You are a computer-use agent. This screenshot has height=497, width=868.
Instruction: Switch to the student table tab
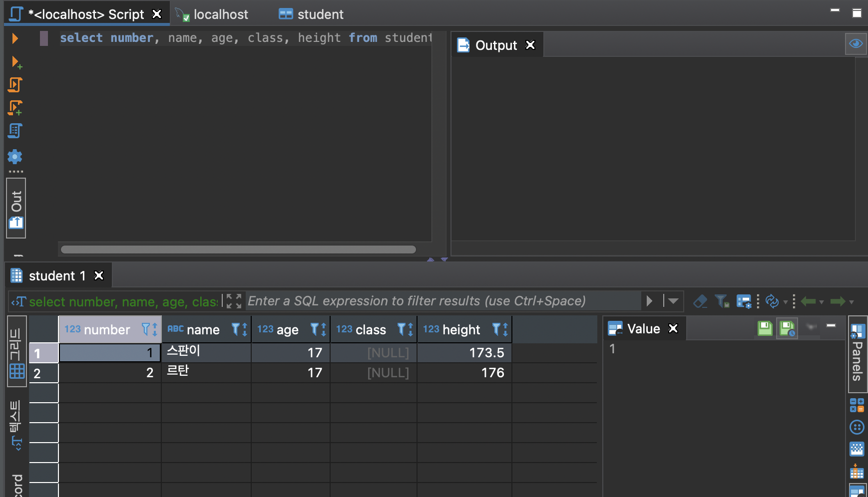click(311, 14)
